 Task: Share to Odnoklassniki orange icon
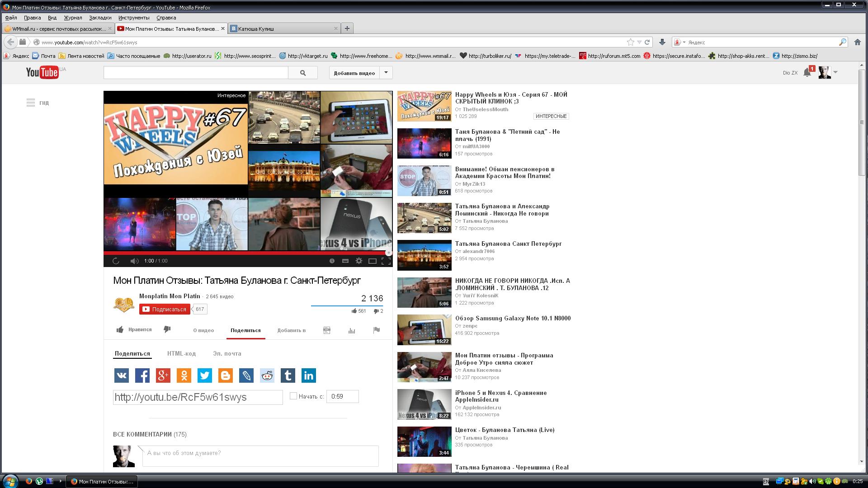click(x=184, y=375)
